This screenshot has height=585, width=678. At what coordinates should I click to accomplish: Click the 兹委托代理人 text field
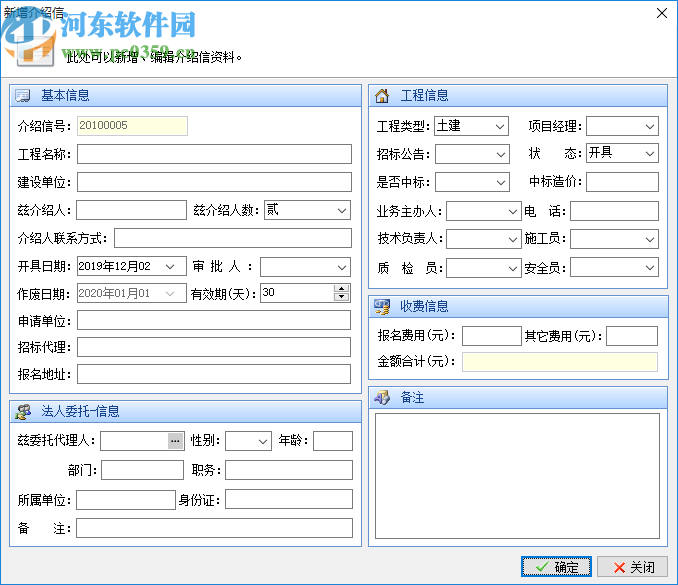(134, 441)
